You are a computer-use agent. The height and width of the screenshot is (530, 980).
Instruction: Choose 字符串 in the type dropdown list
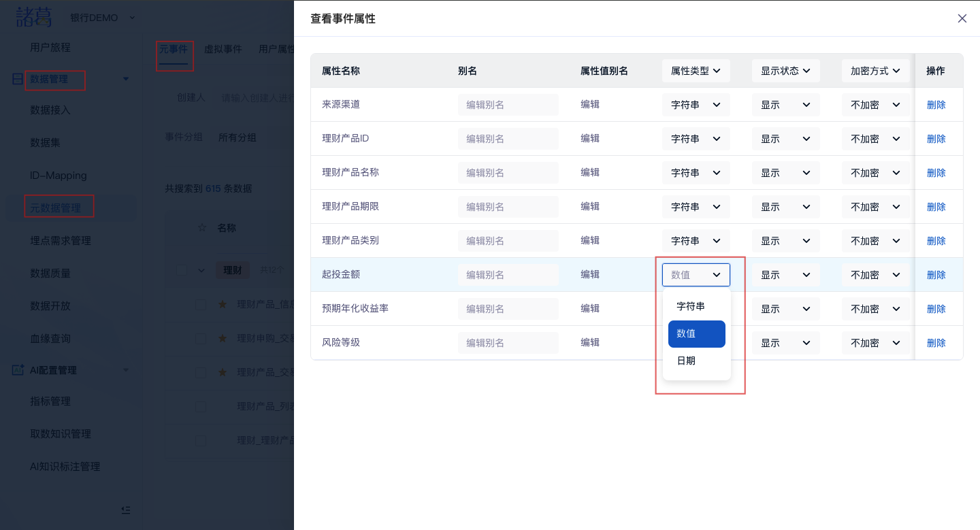(x=691, y=307)
